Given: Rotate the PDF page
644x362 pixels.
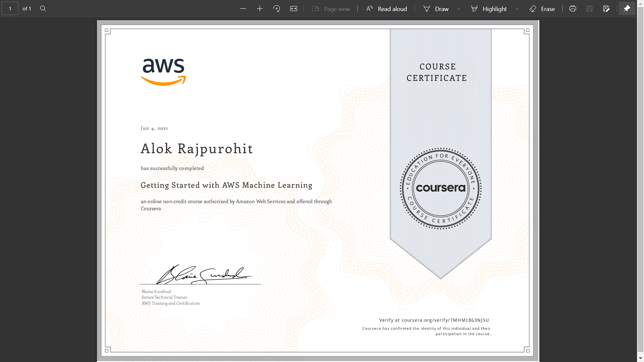Looking at the screenshot, I should pos(277,9).
